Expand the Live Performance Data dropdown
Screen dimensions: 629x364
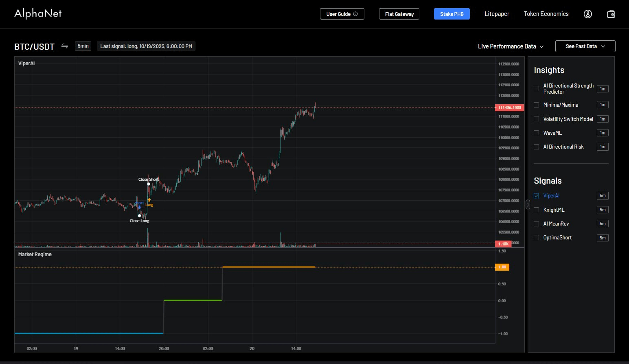(511, 46)
